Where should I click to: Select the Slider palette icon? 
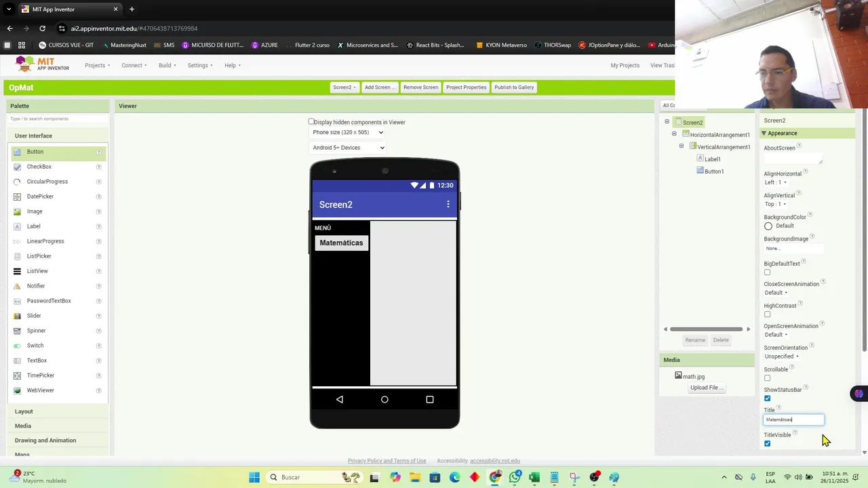[x=18, y=316]
